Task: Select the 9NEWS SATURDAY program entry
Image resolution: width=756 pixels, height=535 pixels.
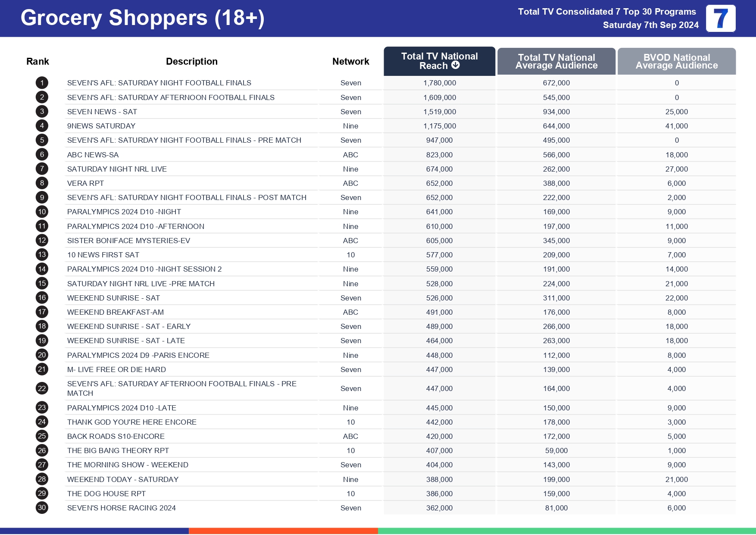Action: click(x=101, y=126)
